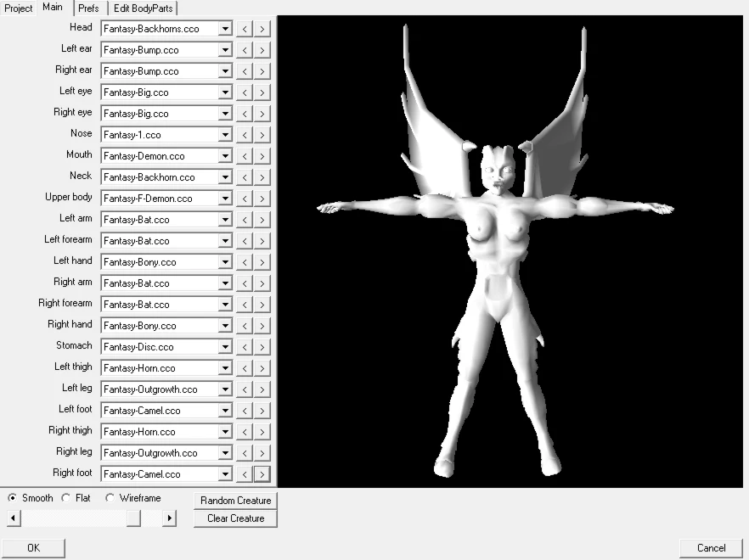The height and width of the screenshot is (560, 749).
Task: Open the Left ear dropdown
Action: [x=225, y=50]
